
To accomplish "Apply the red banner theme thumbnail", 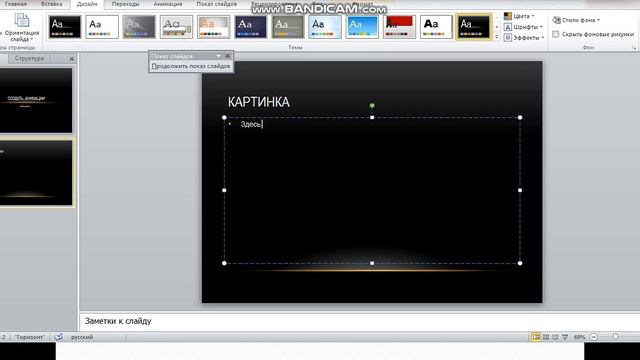I will [399, 27].
